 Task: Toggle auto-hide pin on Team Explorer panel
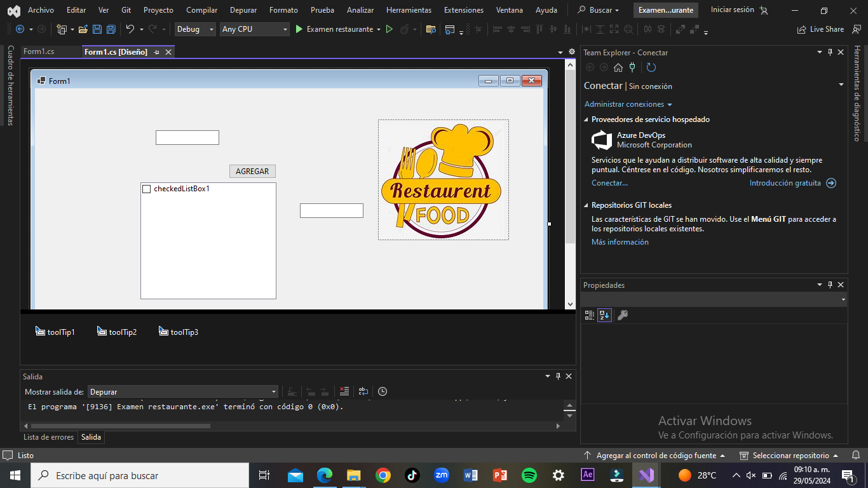point(830,53)
